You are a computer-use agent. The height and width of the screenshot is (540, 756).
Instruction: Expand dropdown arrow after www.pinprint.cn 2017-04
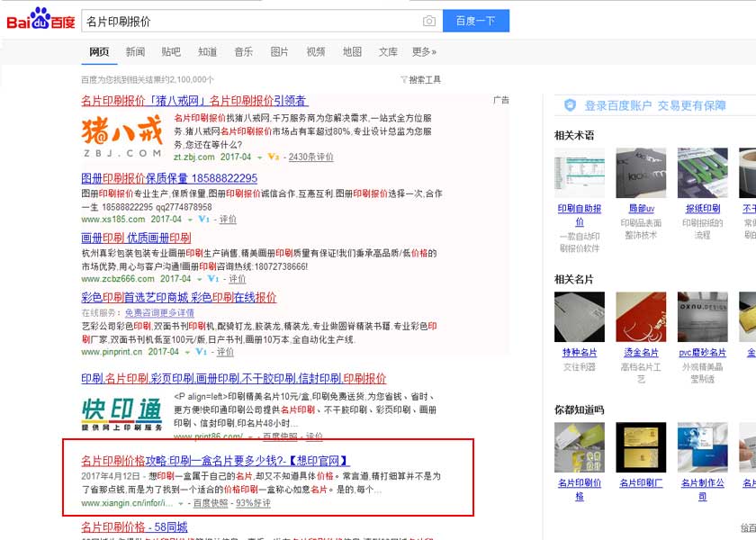point(187,353)
